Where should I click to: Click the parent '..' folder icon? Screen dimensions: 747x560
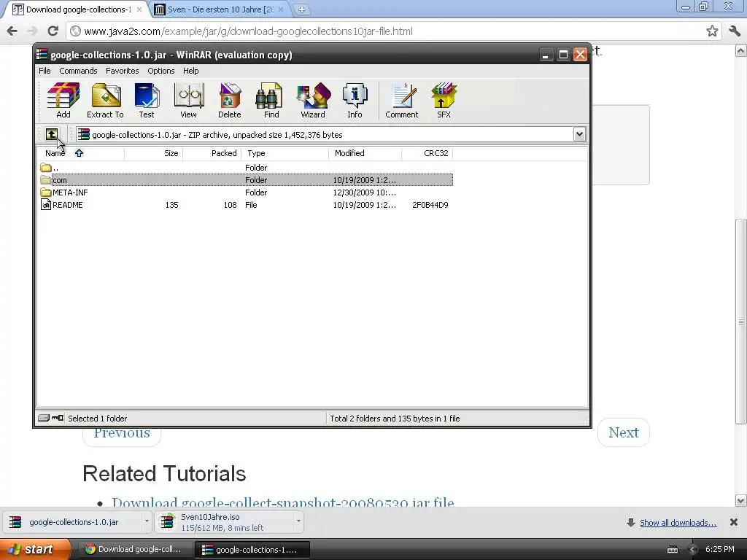[x=46, y=168]
